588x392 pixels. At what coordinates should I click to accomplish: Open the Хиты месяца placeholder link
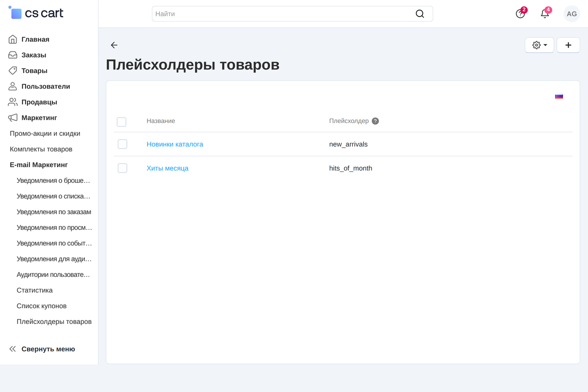[x=168, y=168]
